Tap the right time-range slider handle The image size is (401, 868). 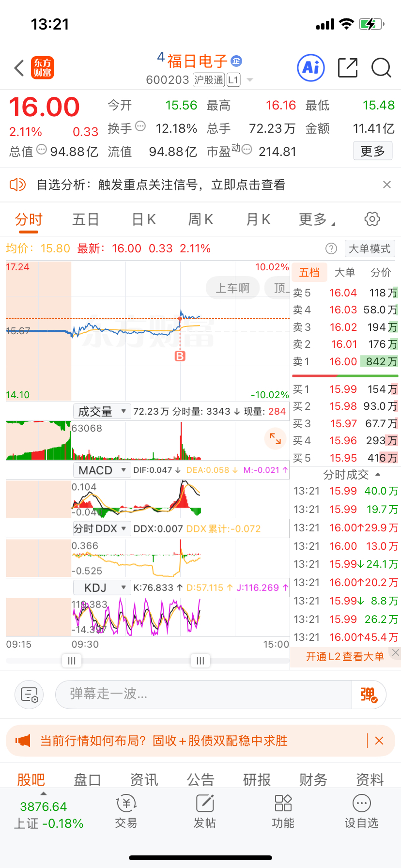click(x=200, y=661)
